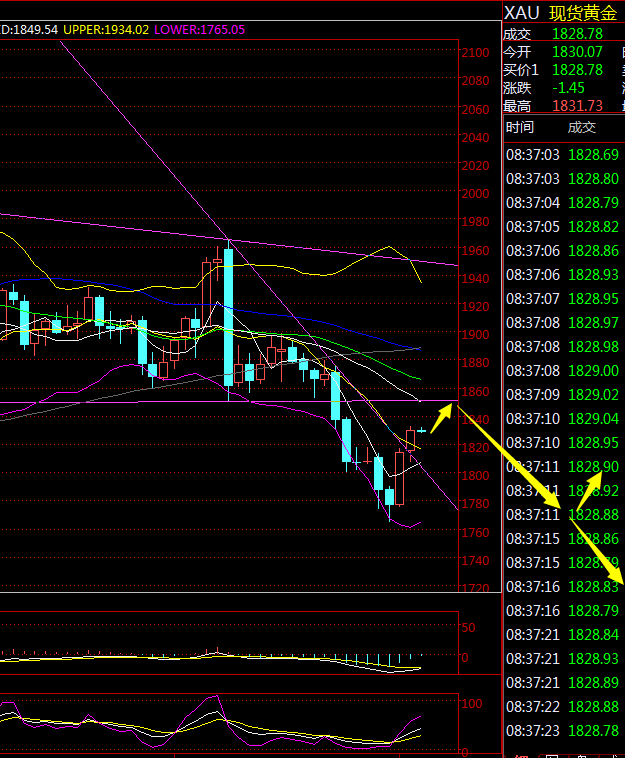Click the 2100 price axis label
The height and width of the screenshot is (758, 625).
click(x=475, y=53)
